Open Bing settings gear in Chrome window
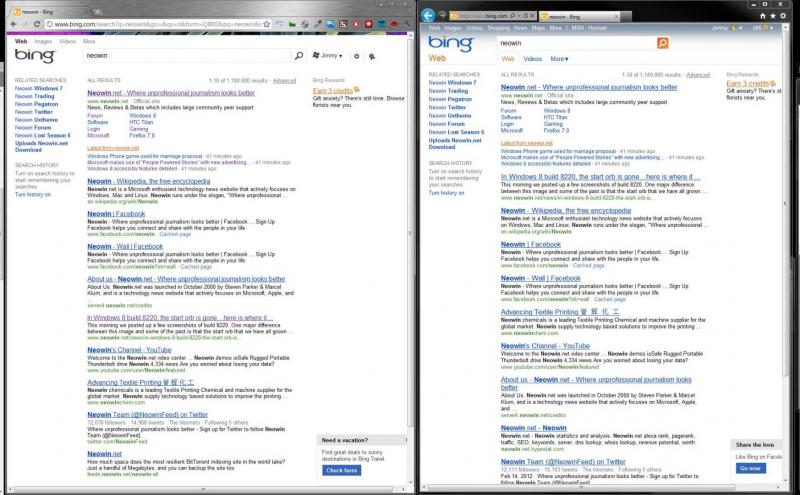 [356, 56]
